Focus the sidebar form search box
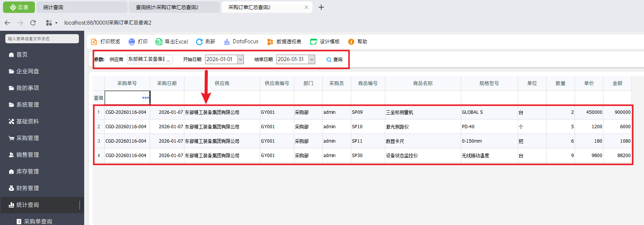644x225 pixels. (42, 39)
